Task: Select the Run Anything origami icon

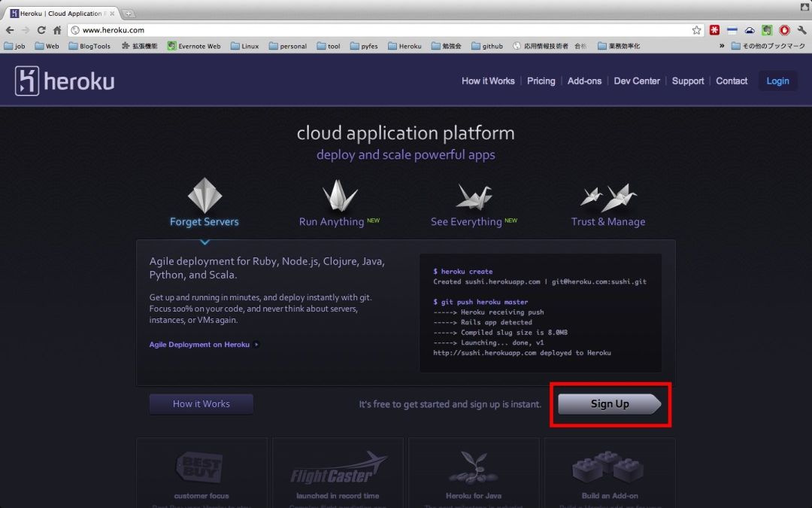Action: point(340,196)
